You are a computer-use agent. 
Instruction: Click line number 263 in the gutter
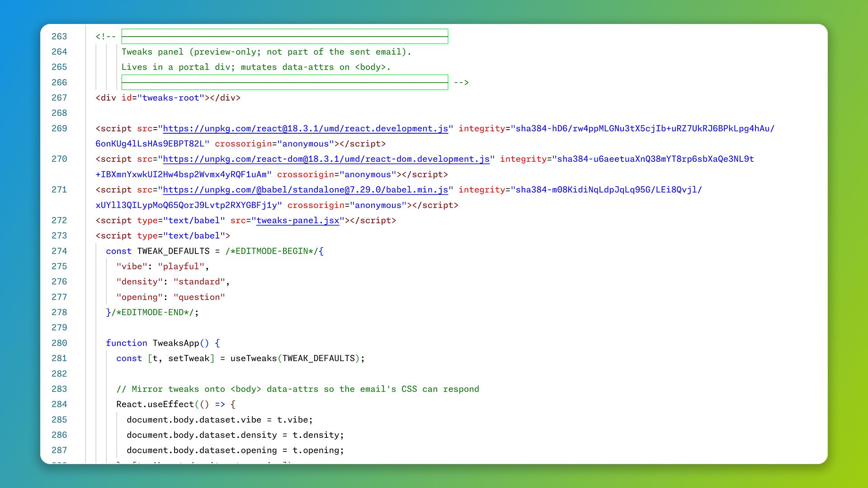point(59,37)
